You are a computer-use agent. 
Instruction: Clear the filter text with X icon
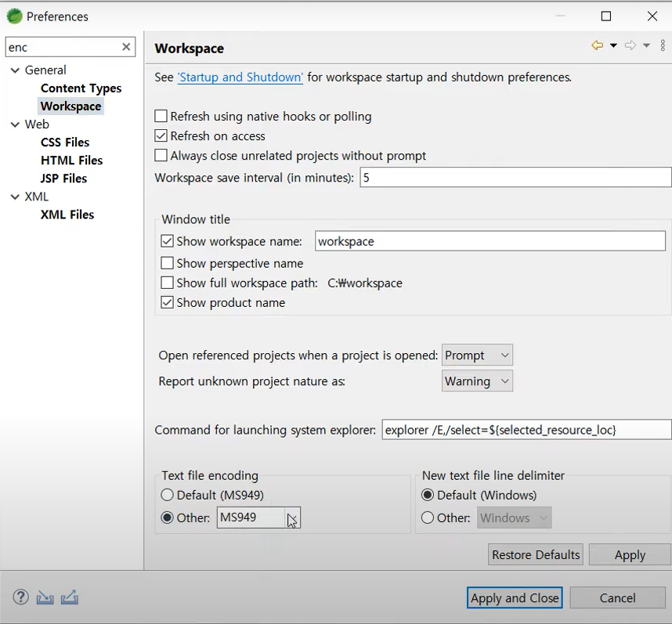(x=126, y=47)
